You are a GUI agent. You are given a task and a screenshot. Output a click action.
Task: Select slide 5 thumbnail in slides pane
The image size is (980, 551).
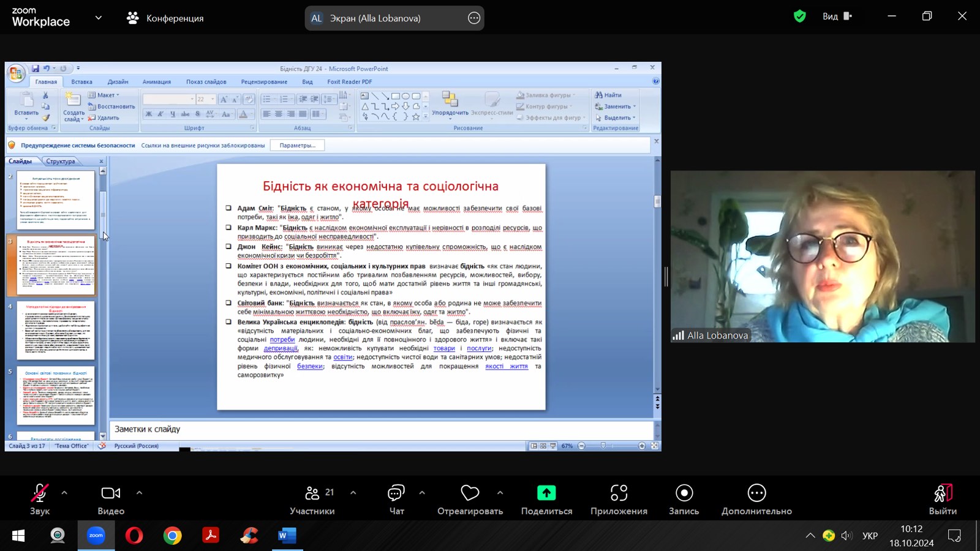[x=56, y=395]
